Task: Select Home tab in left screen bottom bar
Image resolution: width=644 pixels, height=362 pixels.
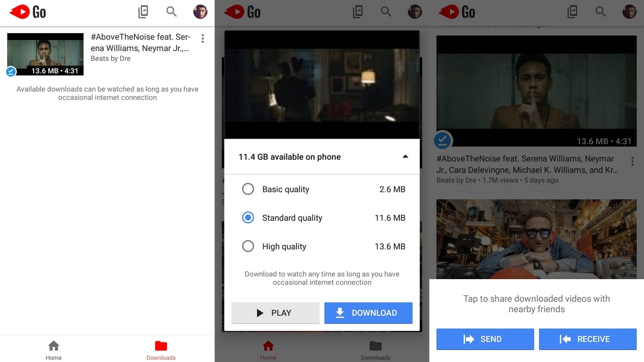Action: (54, 350)
